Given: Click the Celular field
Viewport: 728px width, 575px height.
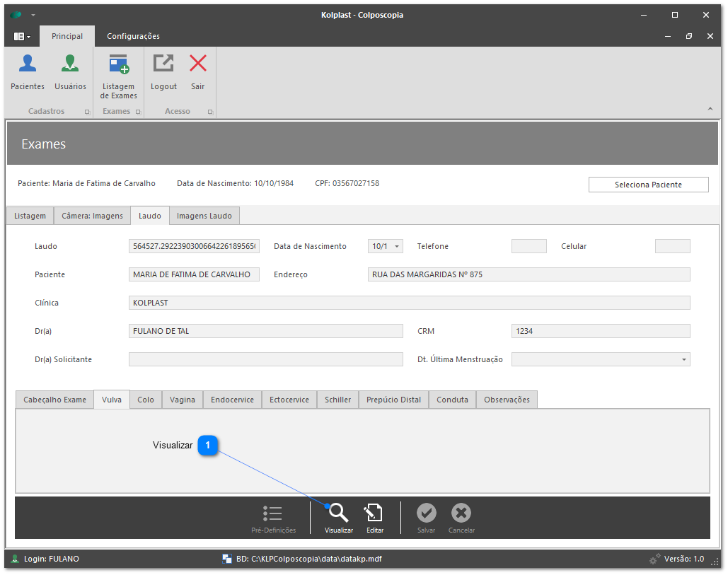Looking at the screenshot, I should click(x=673, y=246).
